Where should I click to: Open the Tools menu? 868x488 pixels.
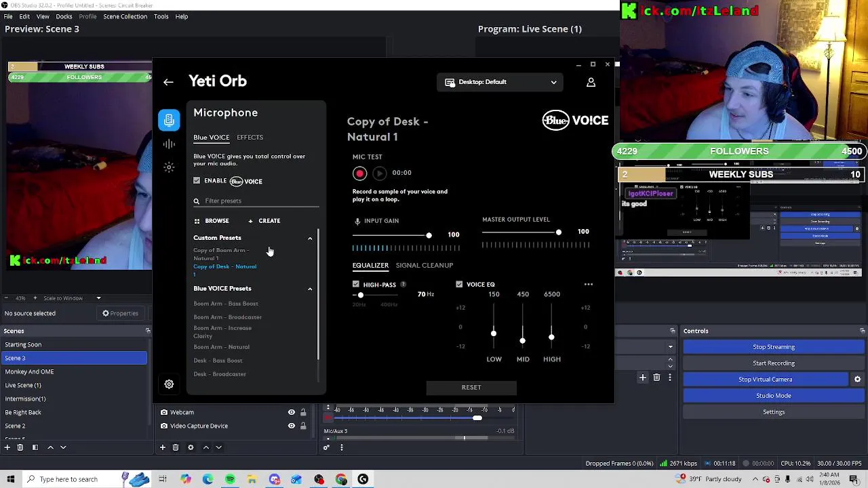click(161, 16)
